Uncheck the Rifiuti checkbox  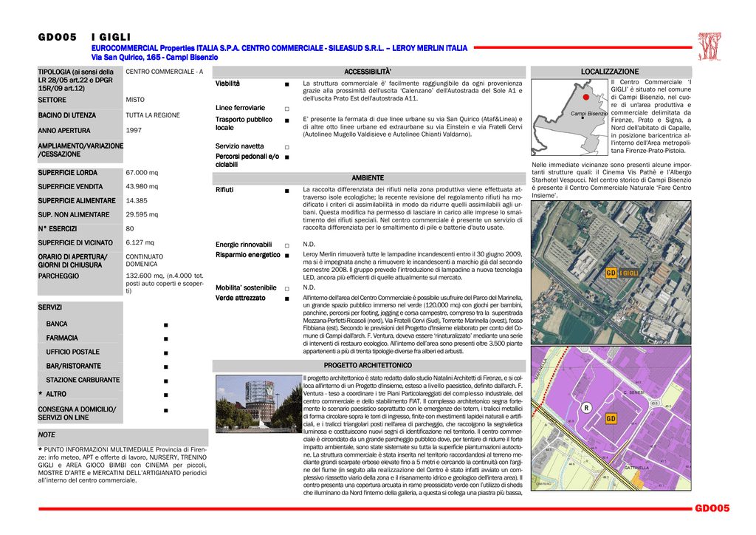tap(287, 191)
